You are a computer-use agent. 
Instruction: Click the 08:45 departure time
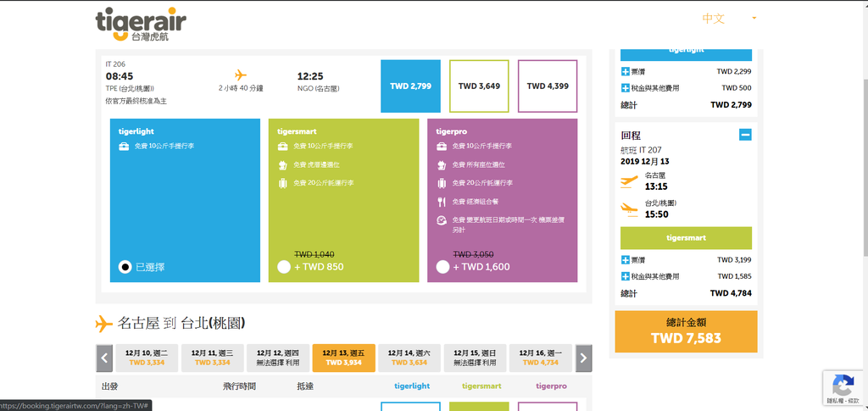click(120, 76)
